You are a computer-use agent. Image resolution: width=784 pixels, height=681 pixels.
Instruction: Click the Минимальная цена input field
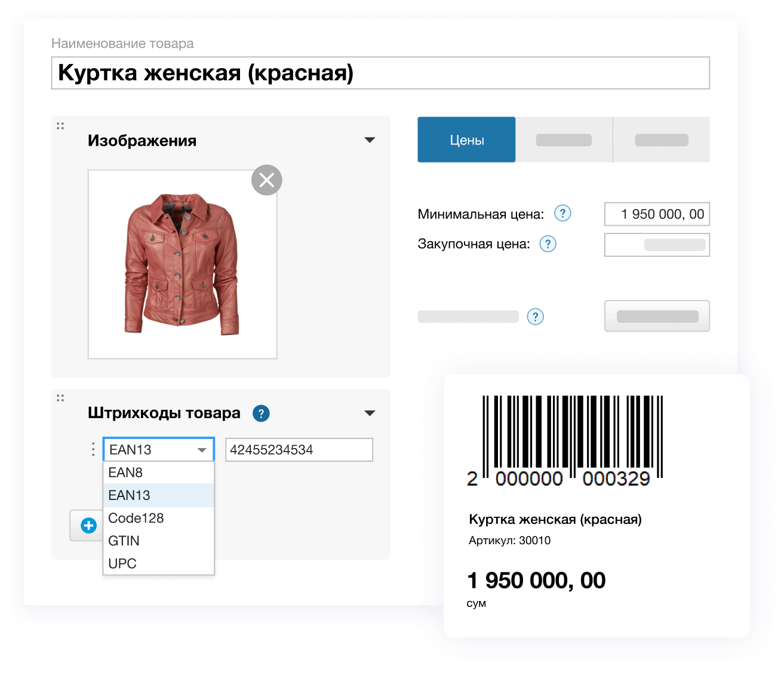point(657,214)
